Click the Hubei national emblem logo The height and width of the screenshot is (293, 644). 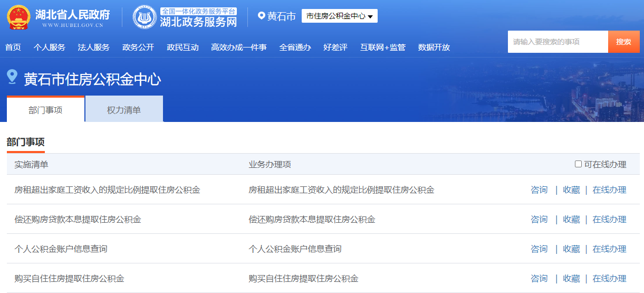point(18,17)
